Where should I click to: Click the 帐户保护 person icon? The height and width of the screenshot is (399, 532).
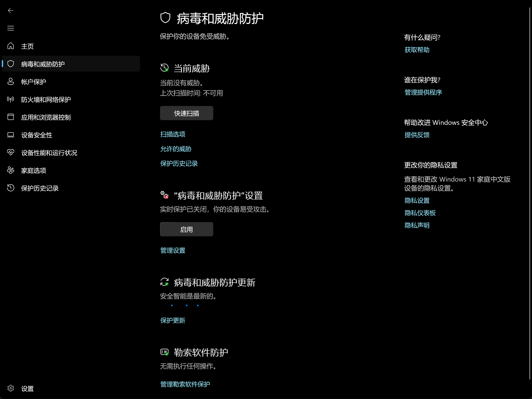click(10, 81)
